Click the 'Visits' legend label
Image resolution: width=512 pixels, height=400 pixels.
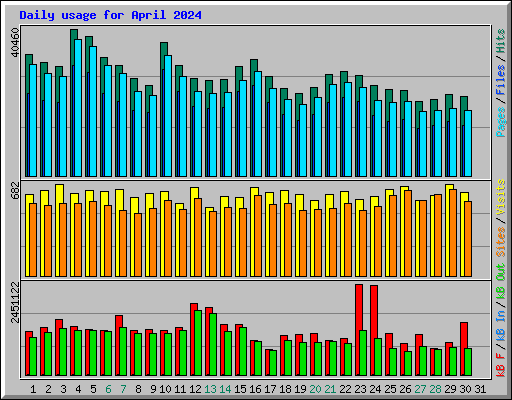point(501,197)
